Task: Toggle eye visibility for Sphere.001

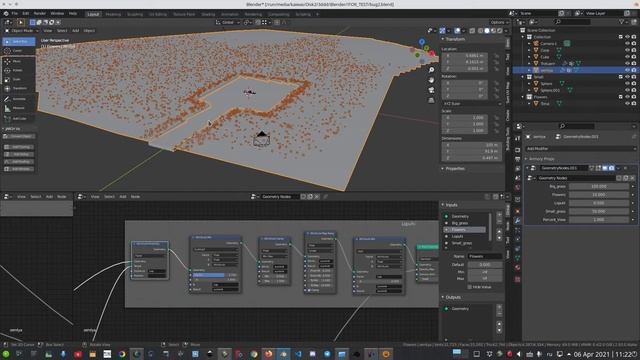Action: 627,90
